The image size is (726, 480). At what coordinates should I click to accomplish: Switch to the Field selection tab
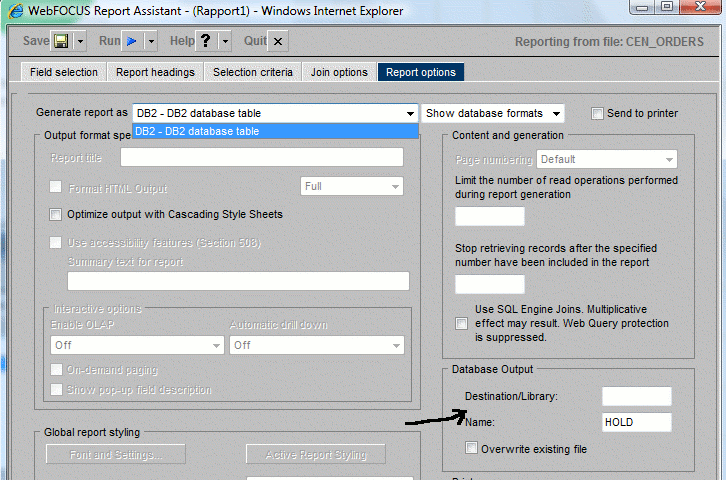point(64,72)
